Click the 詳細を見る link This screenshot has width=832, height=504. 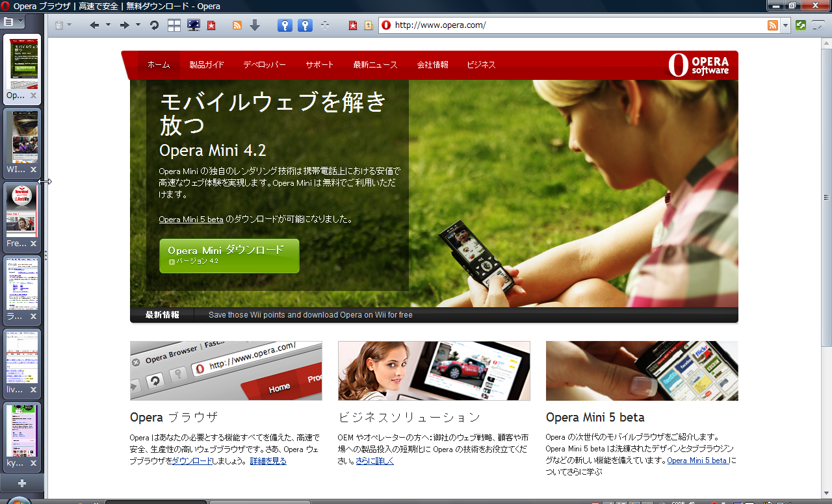pyautogui.click(x=268, y=461)
